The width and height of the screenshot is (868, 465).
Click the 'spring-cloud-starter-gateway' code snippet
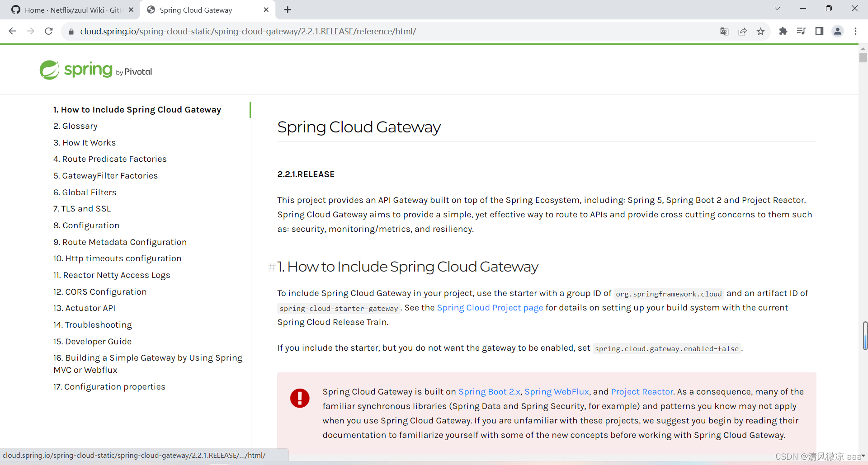[x=339, y=308]
